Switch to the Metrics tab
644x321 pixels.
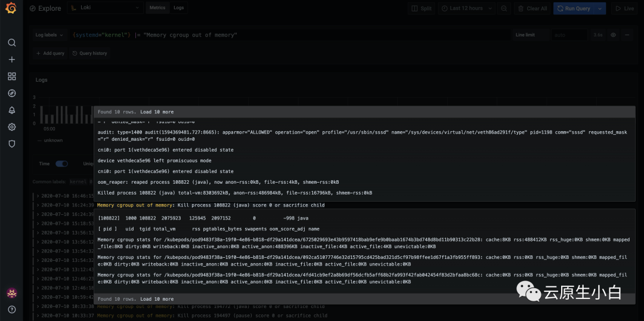157,8
